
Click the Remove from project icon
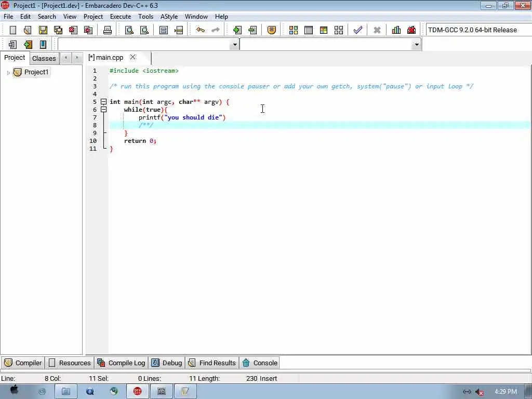coord(252,30)
